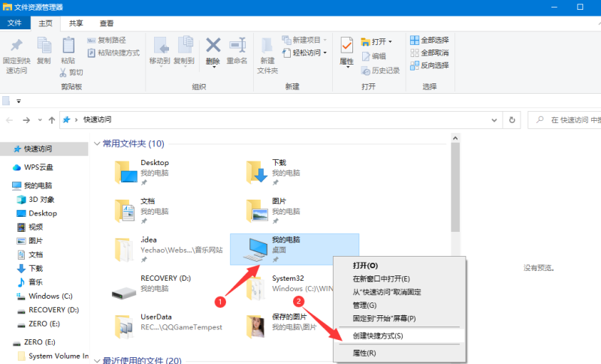Screen dimensions: 601x364
Task: Click the back navigation arrow
Action: [x=10, y=120]
